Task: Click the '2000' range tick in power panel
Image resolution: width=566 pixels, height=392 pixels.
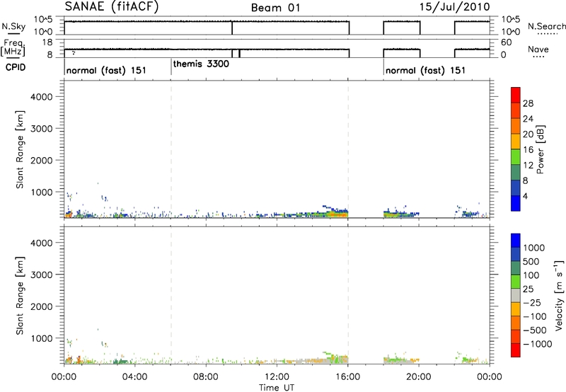Action: [x=41, y=160]
